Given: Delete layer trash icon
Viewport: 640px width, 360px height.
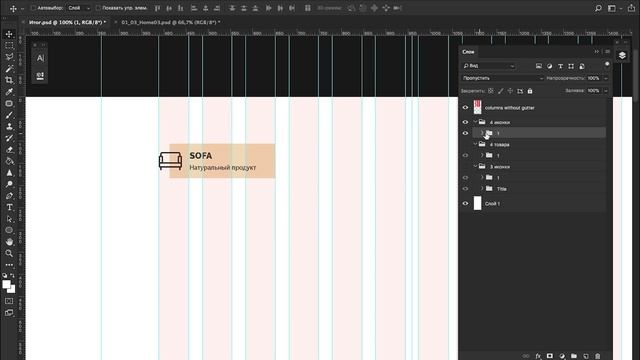Looking at the screenshot, I should click(598, 356).
